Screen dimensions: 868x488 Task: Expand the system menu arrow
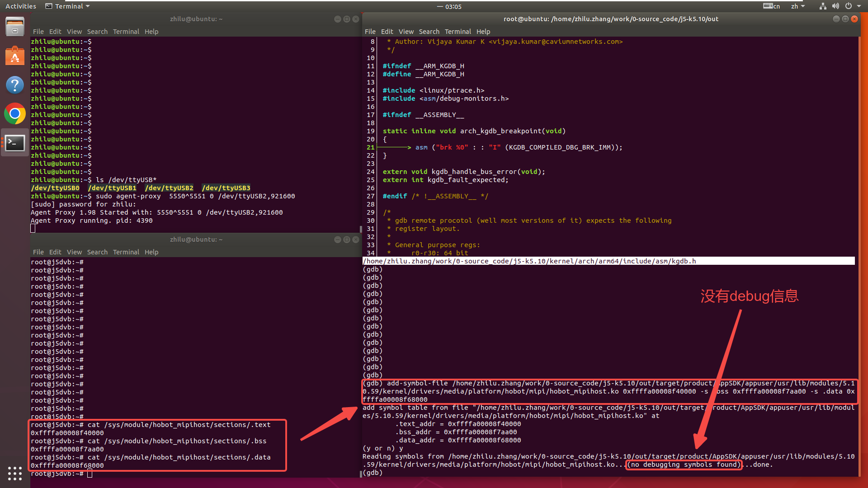859,6
